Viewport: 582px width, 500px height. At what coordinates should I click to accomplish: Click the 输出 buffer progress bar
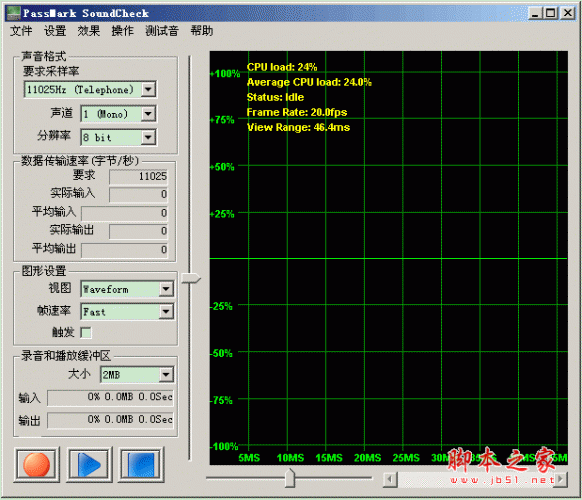pos(110,420)
